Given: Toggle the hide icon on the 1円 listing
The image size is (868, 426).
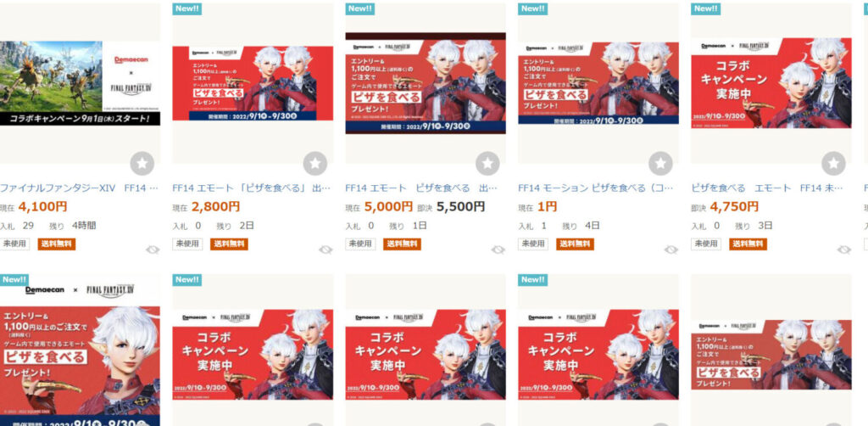Looking at the screenshot, I should (x=671, y=249).
